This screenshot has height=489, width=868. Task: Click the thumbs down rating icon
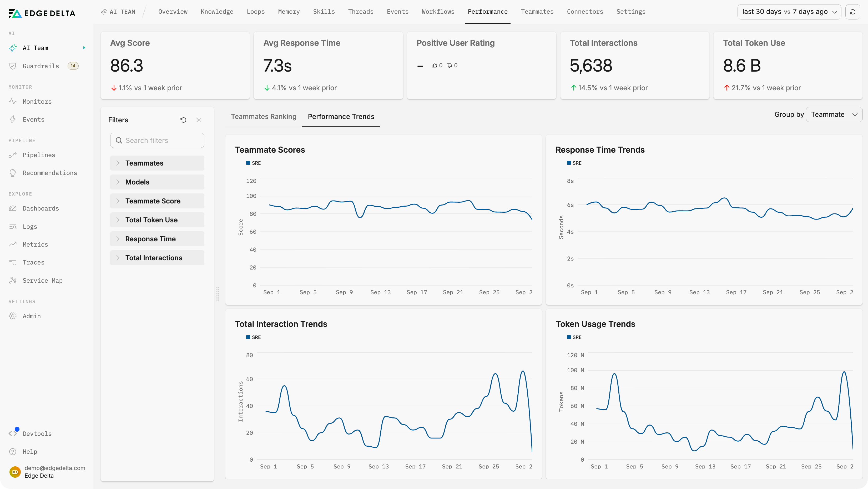click(449, 66)
